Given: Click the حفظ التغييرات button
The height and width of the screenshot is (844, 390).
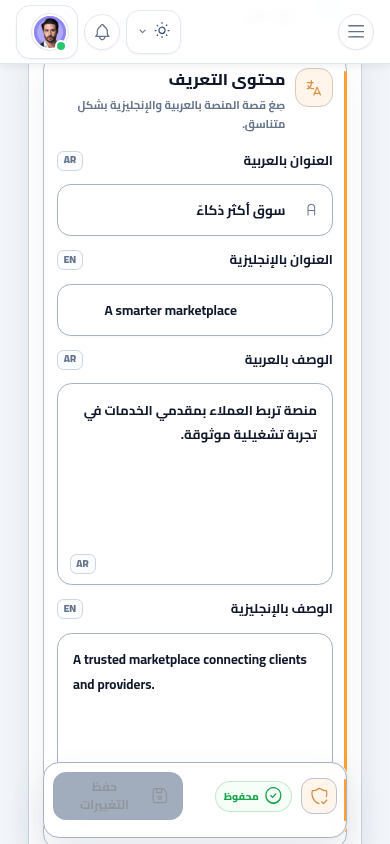Looking at the screenshot, I should (118, 796).
